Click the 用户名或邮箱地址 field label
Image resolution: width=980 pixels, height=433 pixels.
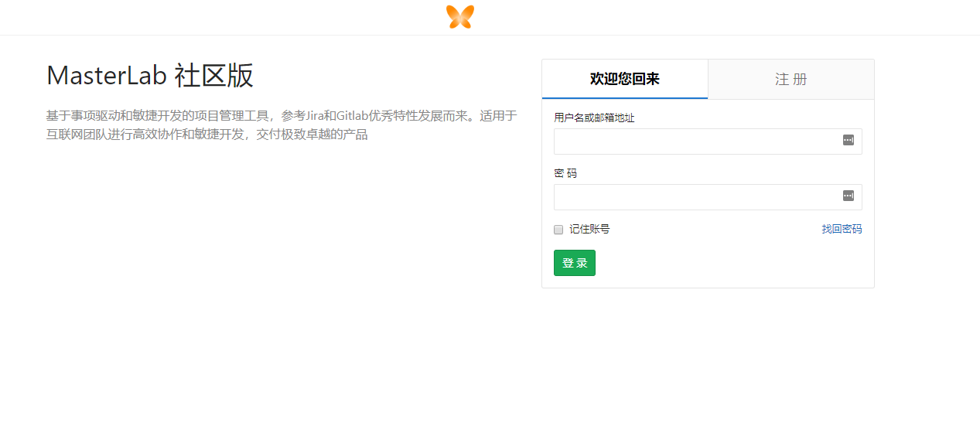click(x=594, y=118)
